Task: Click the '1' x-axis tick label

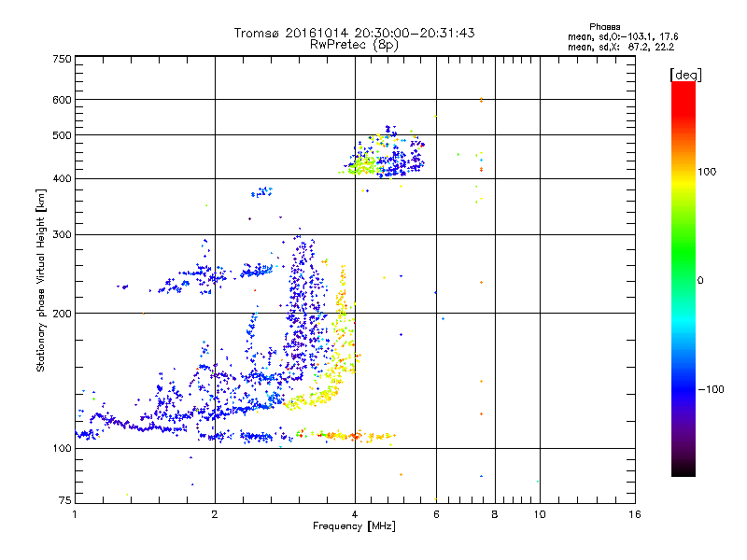Action: pos(75,514)
